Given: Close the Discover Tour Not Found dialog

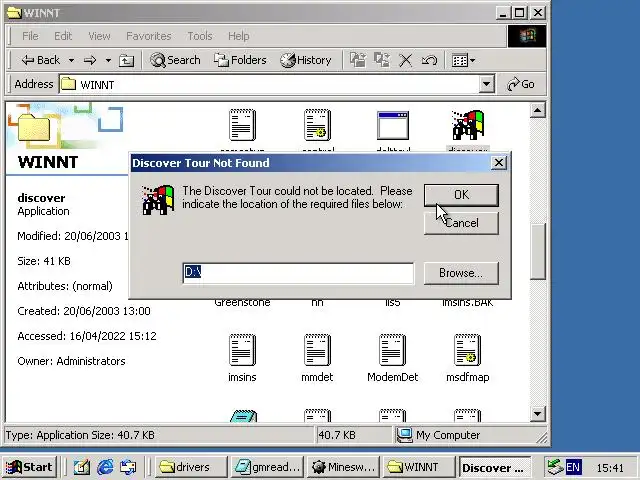Looking at the screenshot, I should (499, 163).
